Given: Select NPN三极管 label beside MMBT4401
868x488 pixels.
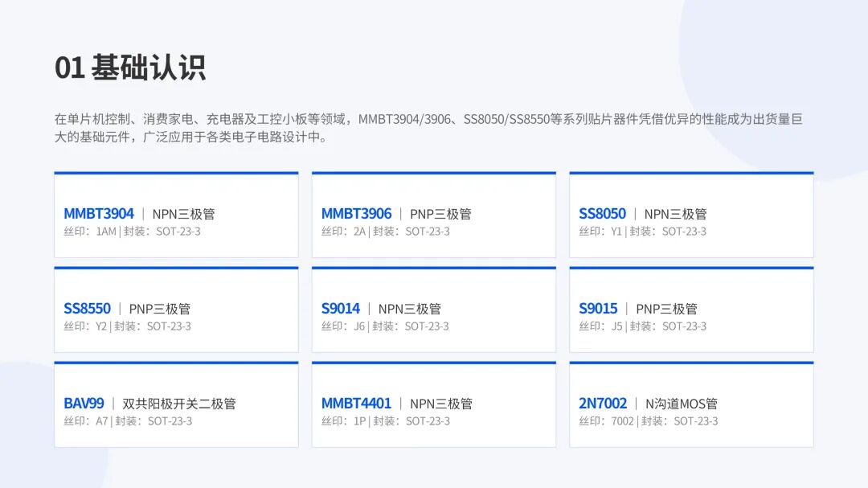Looking at the screenshot, I should [x=441, y=404].
